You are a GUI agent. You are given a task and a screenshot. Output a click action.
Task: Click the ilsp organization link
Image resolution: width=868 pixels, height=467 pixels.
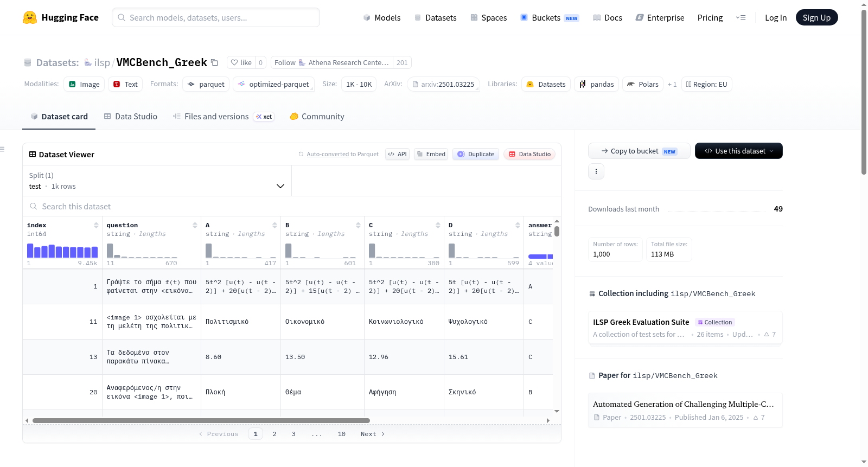102,62
